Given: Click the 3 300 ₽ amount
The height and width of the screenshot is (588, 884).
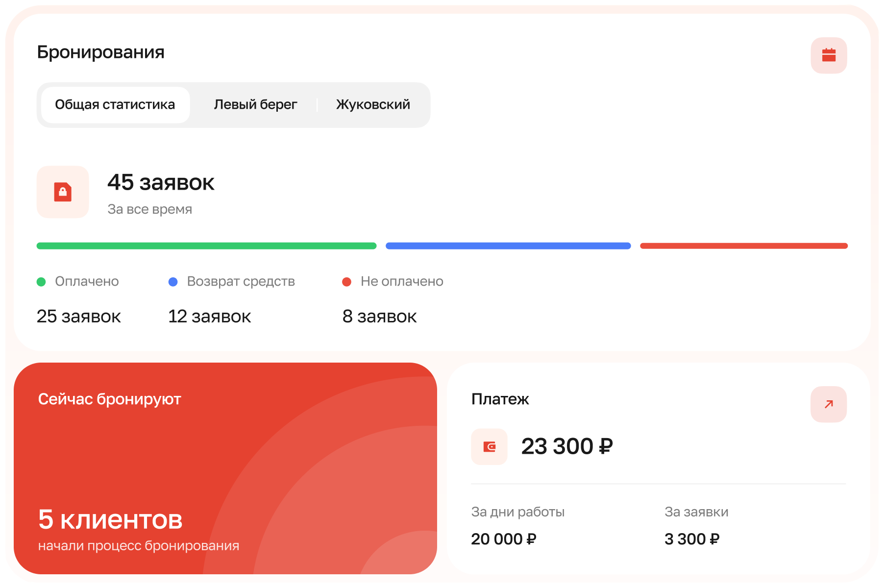Looking at the screenshot, I should coord(692,539).
